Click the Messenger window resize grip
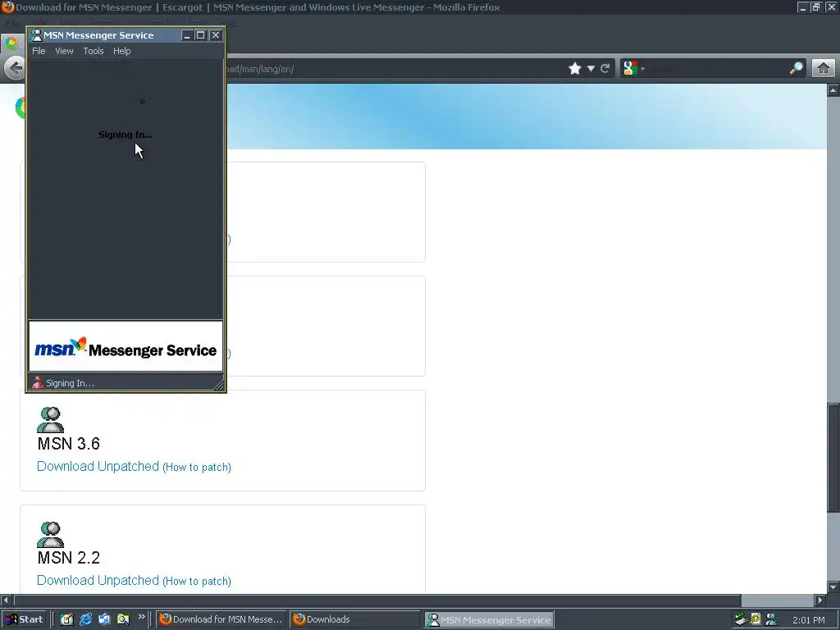Viewport: 840px width, 630px height. tap(218, 385)
